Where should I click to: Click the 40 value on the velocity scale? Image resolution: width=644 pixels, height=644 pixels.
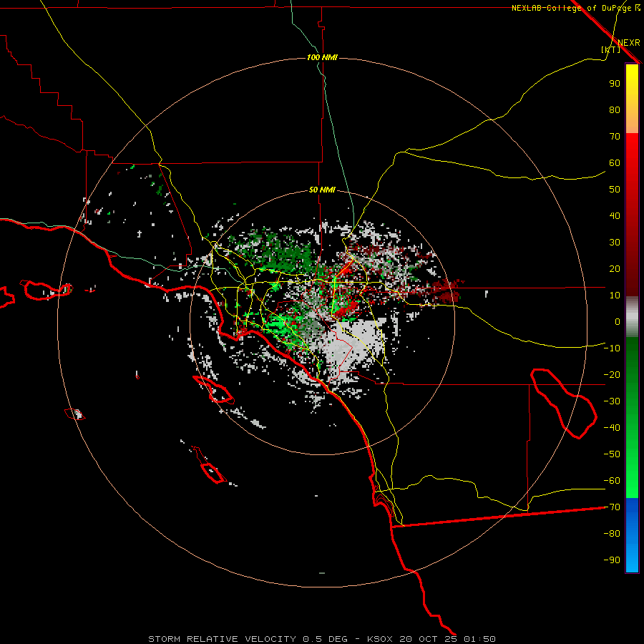pyautogui.click(x=615, y=215)
